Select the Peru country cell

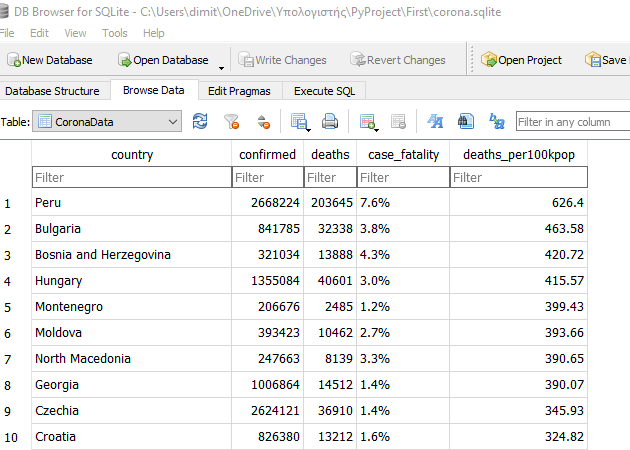click(x=132, y=202)
